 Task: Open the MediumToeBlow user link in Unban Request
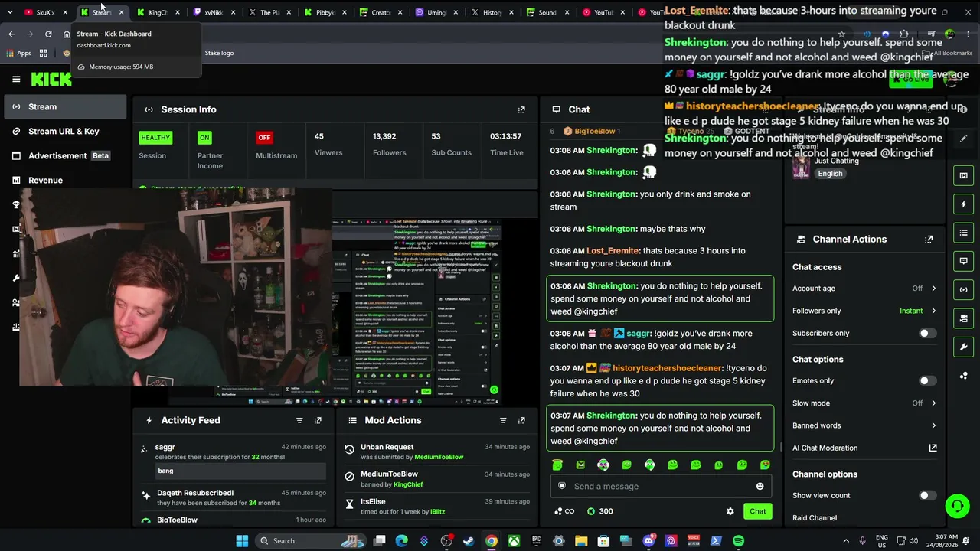pyautogui.click(x=439, y=457)
